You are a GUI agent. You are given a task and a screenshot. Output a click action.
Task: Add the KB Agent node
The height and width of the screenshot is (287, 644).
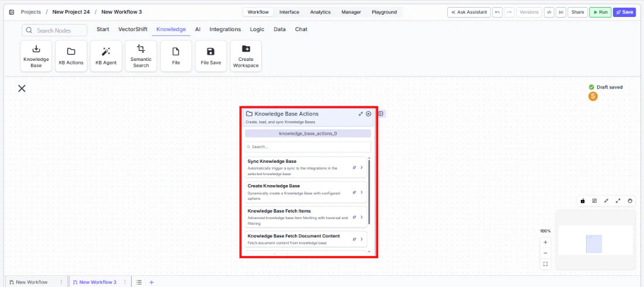click(106, 56)
